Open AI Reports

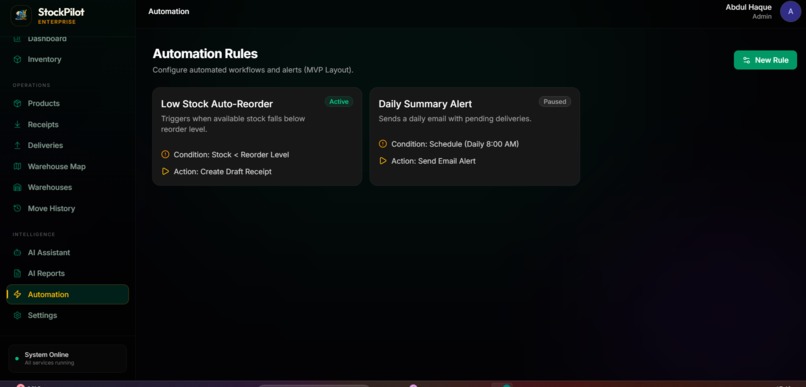tap(67, 273)
